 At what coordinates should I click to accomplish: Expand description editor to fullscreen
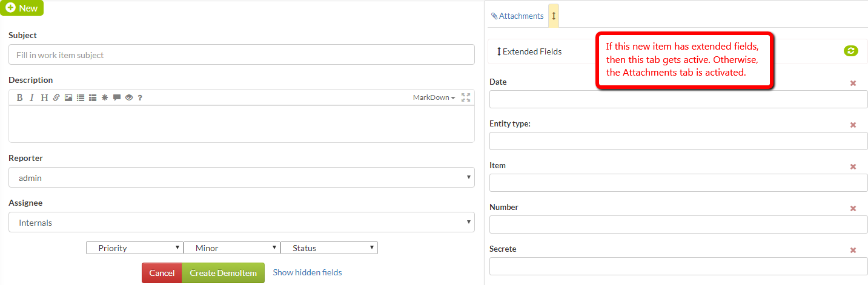(x=466, y=97)
